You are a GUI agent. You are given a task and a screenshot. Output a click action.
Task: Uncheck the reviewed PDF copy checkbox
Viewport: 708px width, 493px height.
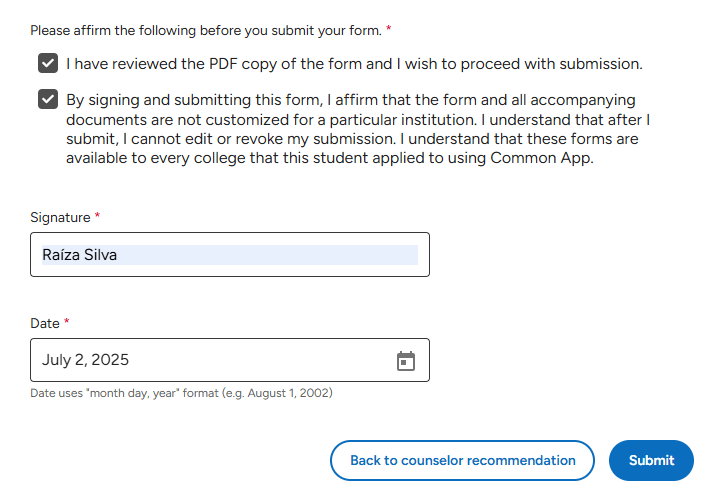[x=48, y=64]
